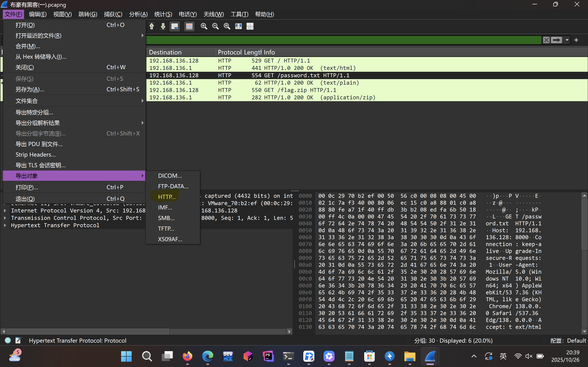Open the 视图(V) menu

coord(62,14)
